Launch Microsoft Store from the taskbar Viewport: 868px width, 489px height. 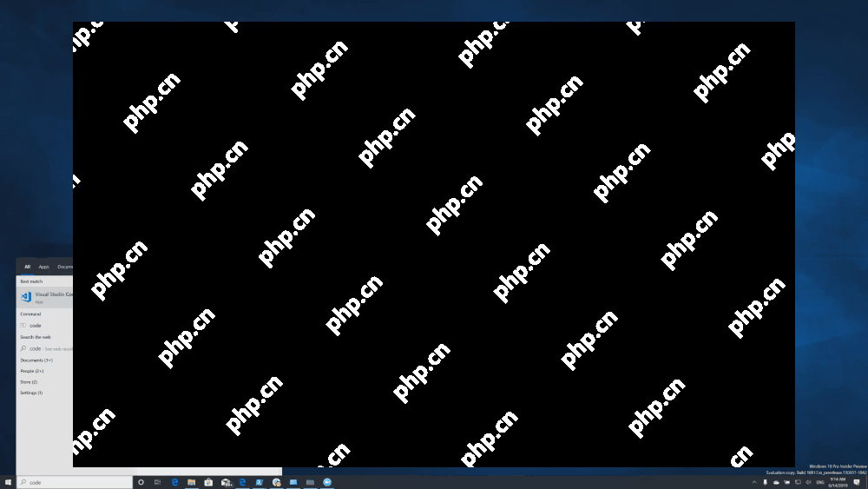click(208, 482)
